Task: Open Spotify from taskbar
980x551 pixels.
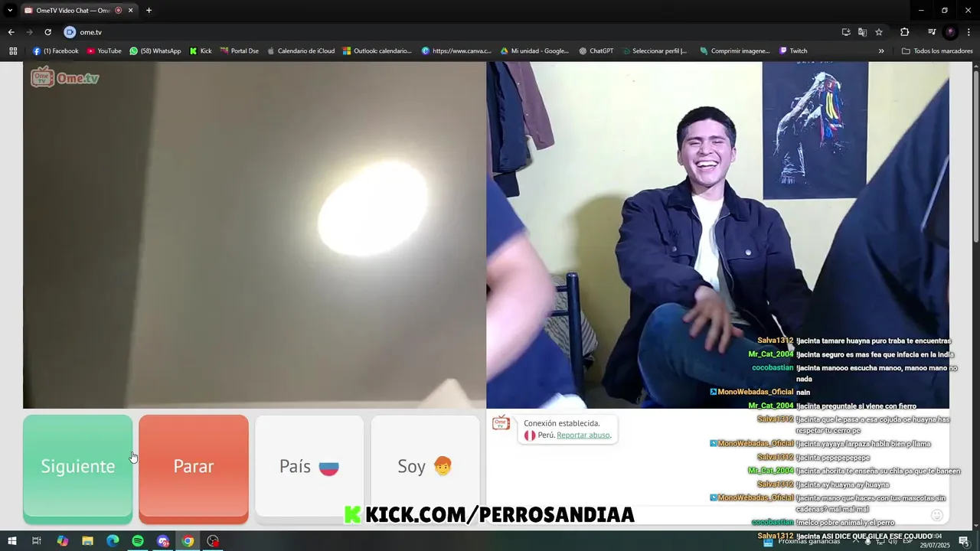Action: pyautogui.click(x=138, y=541)
